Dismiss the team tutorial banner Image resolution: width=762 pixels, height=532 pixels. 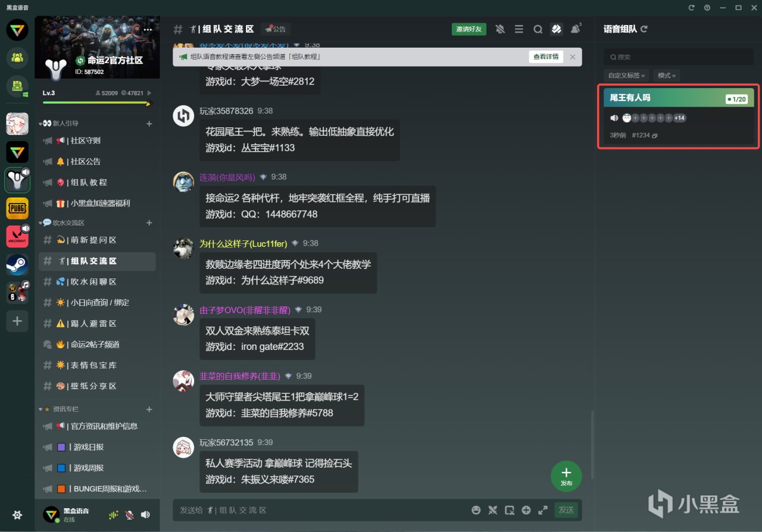coord(572,57)
